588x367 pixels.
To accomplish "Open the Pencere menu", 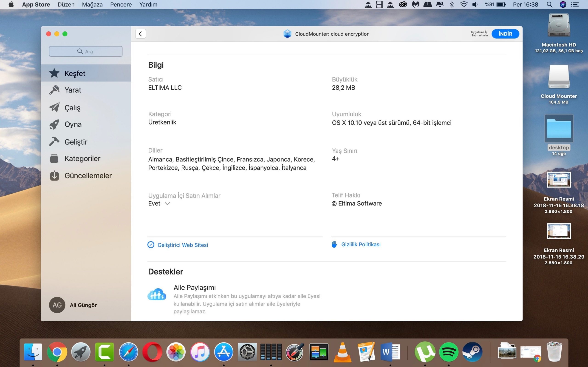I will [x=121, y=4].
